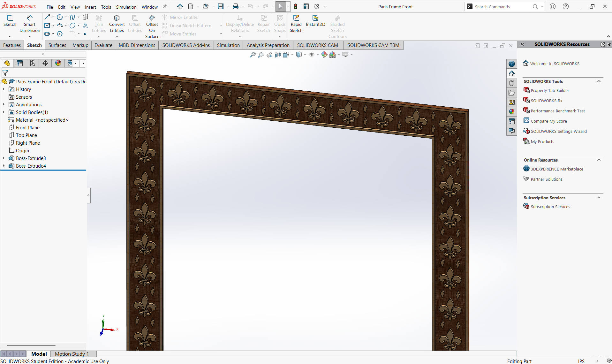The width and height of the screenshot is (612, 364).
Task: Select the Polygon sketch tool
Action: pos(60,34)
